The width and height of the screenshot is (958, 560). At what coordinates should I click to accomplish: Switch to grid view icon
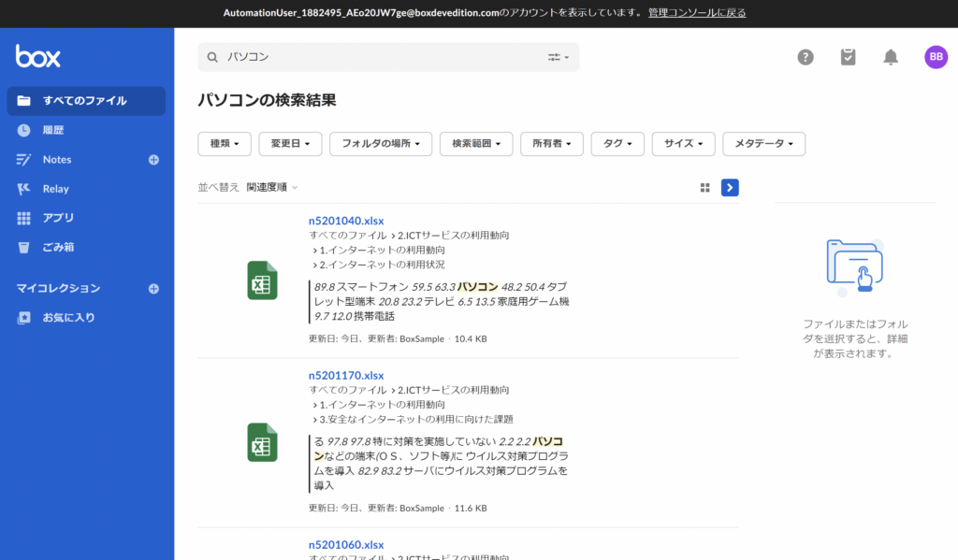(x=705, y=188)
